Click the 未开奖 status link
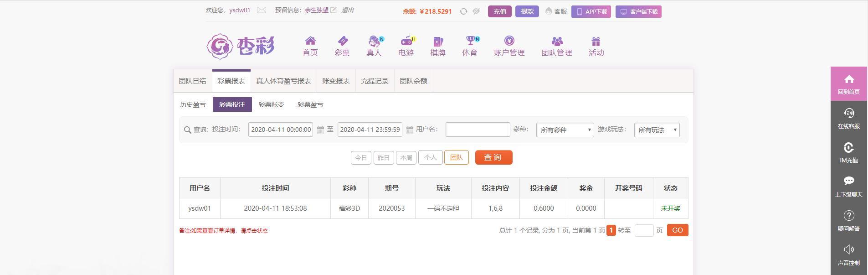Screen dimensions: 868x275 tap(670, 208)
